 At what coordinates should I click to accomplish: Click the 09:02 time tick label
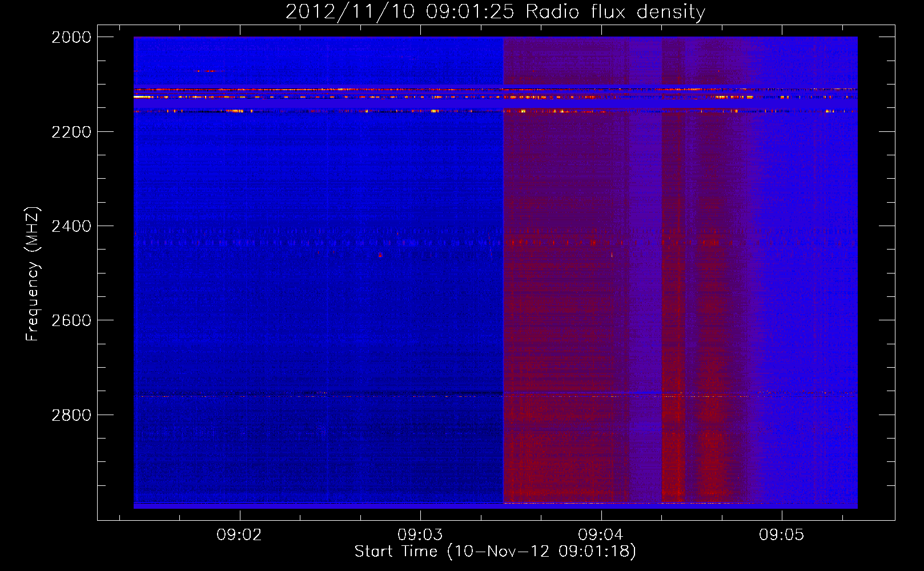click(x=239, y=534)
